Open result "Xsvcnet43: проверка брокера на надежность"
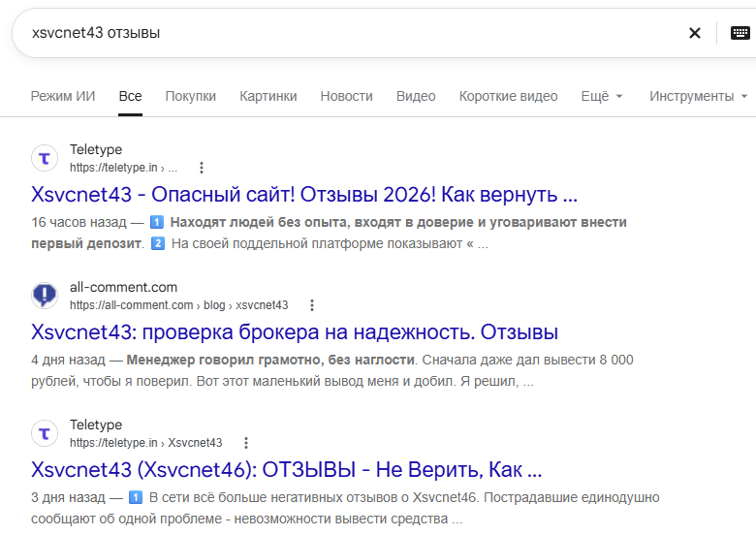756x535 pixels. [295, 332]
